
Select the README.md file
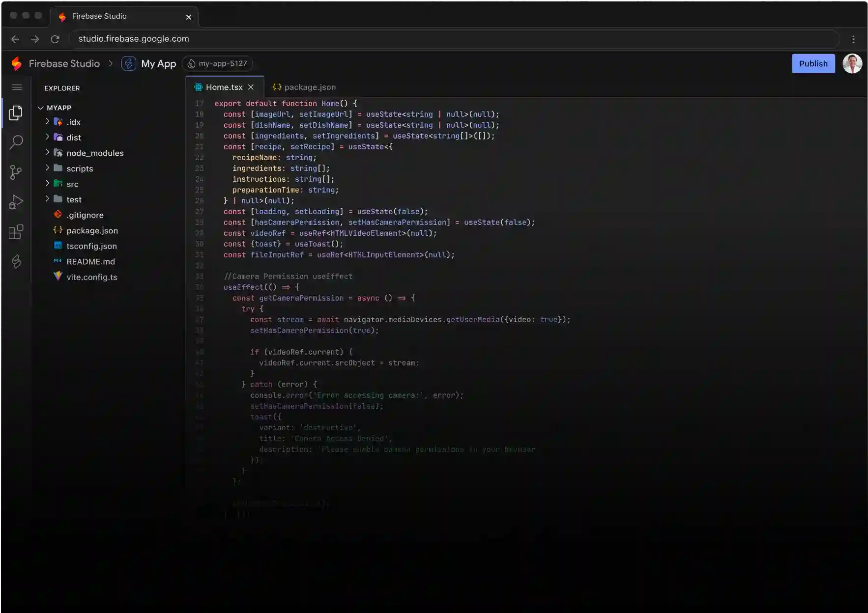pyautogui.click(x=90, y=261)
